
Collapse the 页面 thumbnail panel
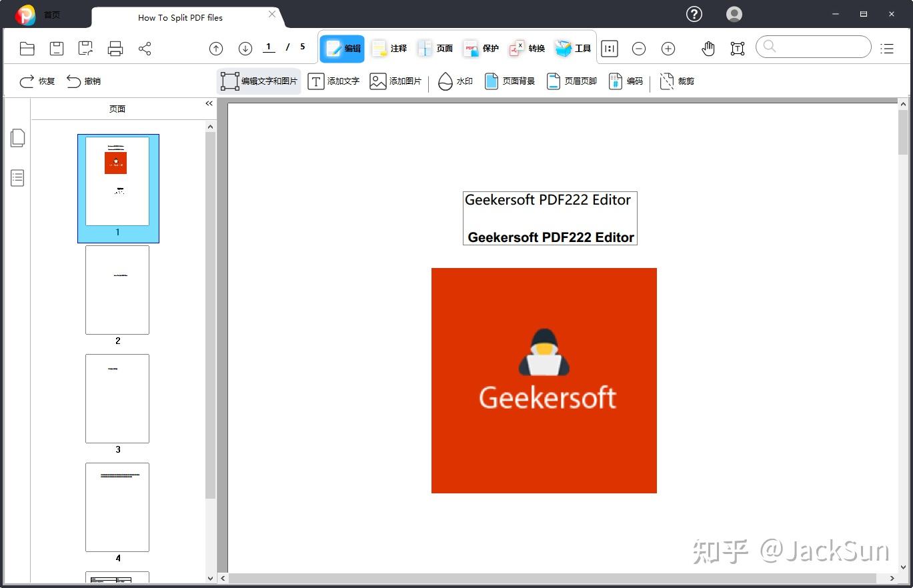pos(209,103)
